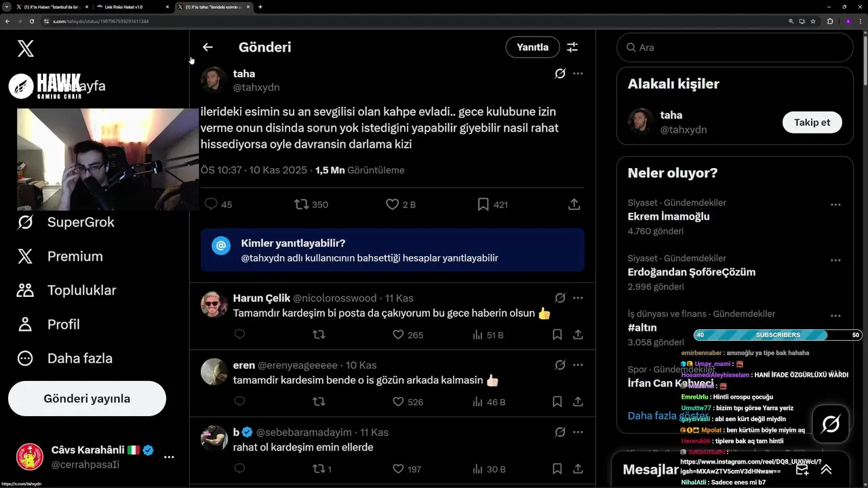Click the X logo in the sidebar
The width and height of the screenshot is (868, 488).
click(x=25, y=48)
